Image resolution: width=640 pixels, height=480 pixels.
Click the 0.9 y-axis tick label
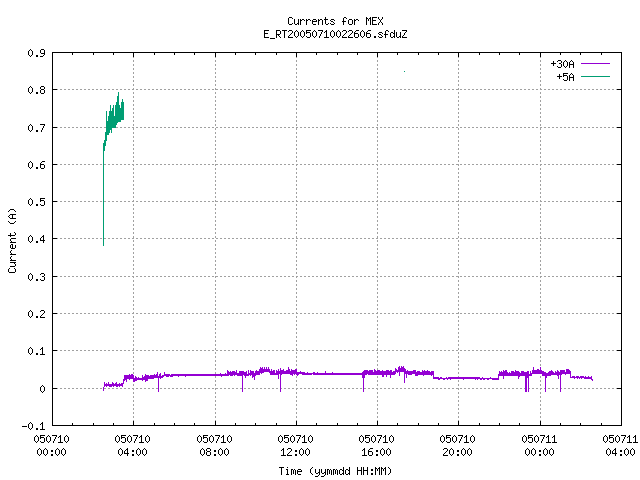[x=36, y=53]
